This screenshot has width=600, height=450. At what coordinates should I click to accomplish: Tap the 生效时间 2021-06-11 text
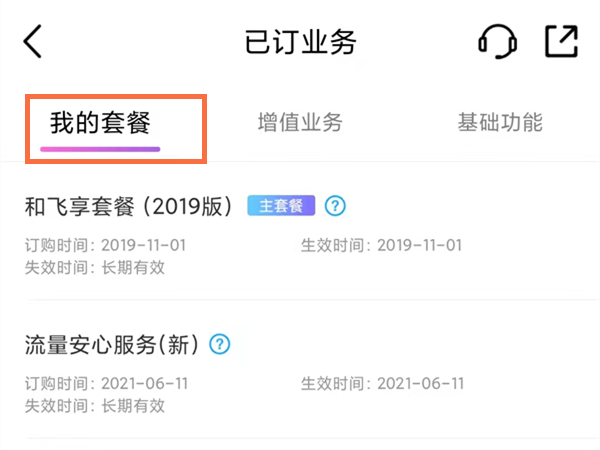381,383
